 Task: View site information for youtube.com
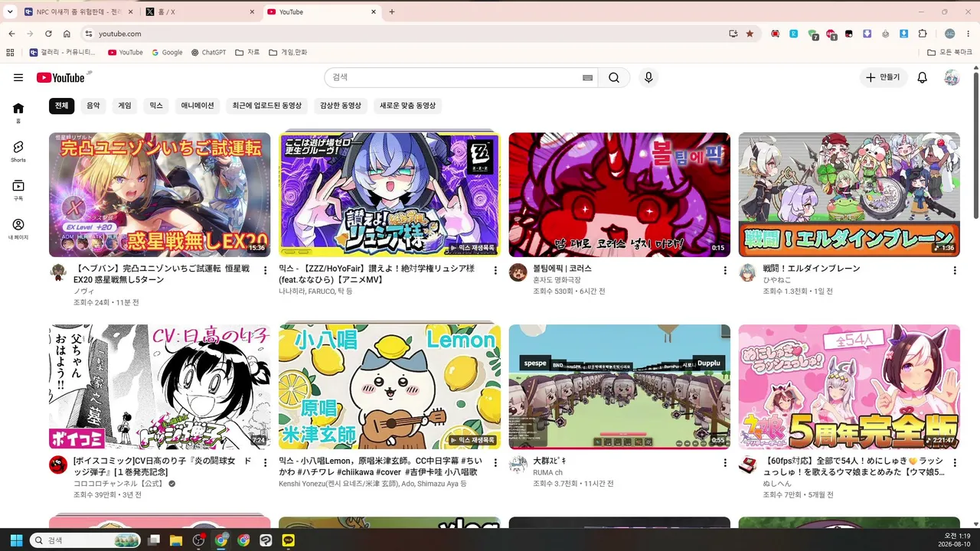[x=88, y=34]
